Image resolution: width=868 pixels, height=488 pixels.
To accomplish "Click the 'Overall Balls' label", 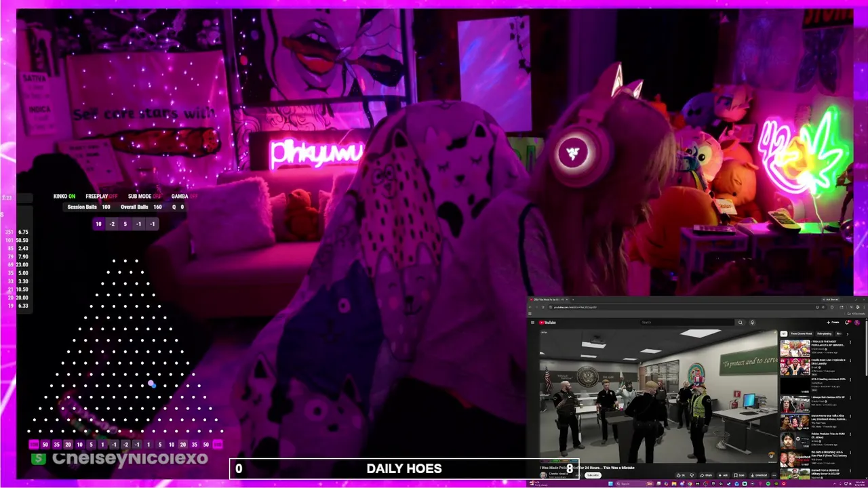I will click(x=134, y=207).
